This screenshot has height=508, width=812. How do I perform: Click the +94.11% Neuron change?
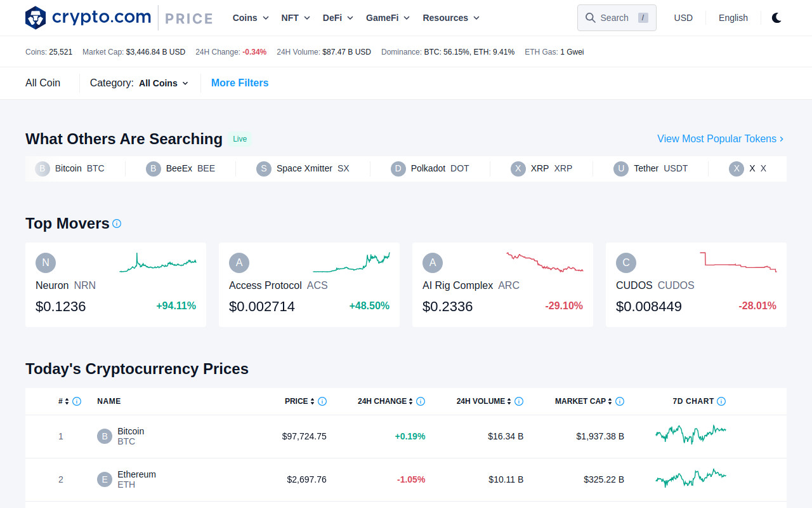(x=176, y=306)
